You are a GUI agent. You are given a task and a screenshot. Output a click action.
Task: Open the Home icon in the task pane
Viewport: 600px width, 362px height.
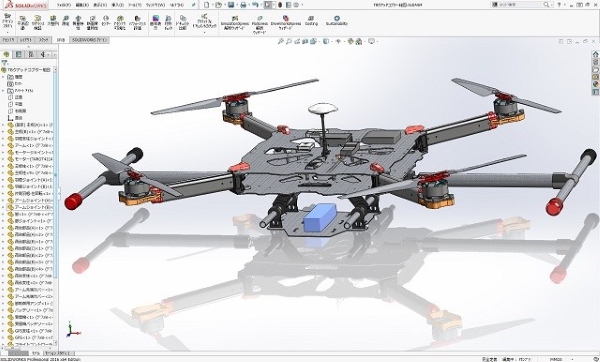(595, 54)
